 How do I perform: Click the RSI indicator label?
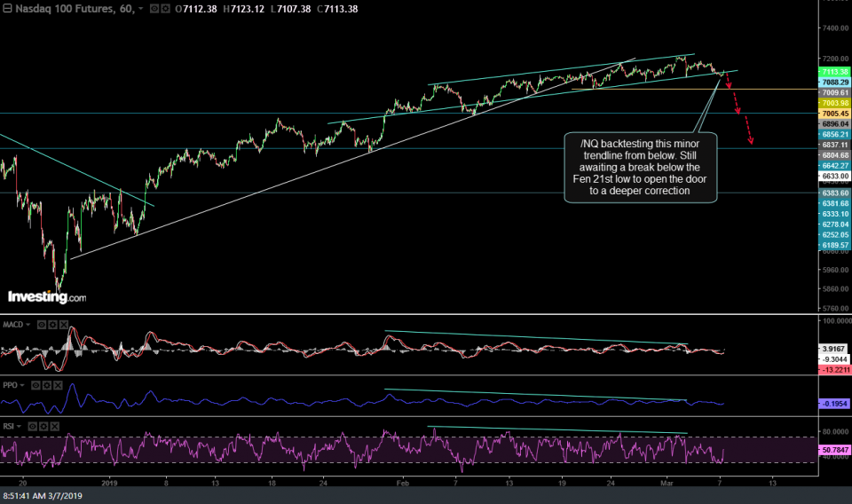coord(9,426)
